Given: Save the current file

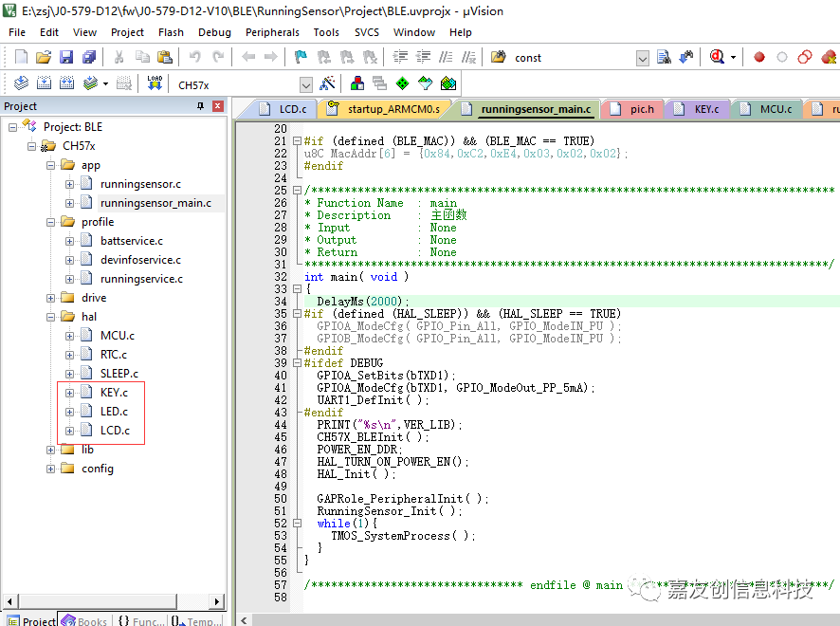Looking at the screenshot, I should (x=66, y=57).
